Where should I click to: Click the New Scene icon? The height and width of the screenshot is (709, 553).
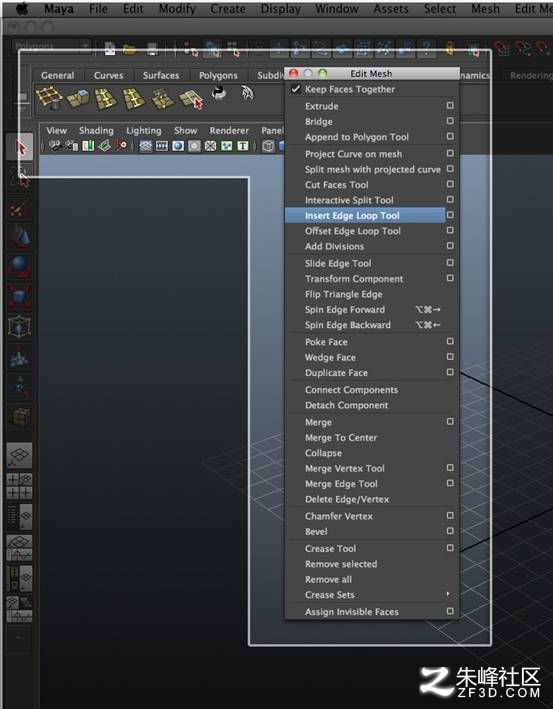tap(109, 49)
